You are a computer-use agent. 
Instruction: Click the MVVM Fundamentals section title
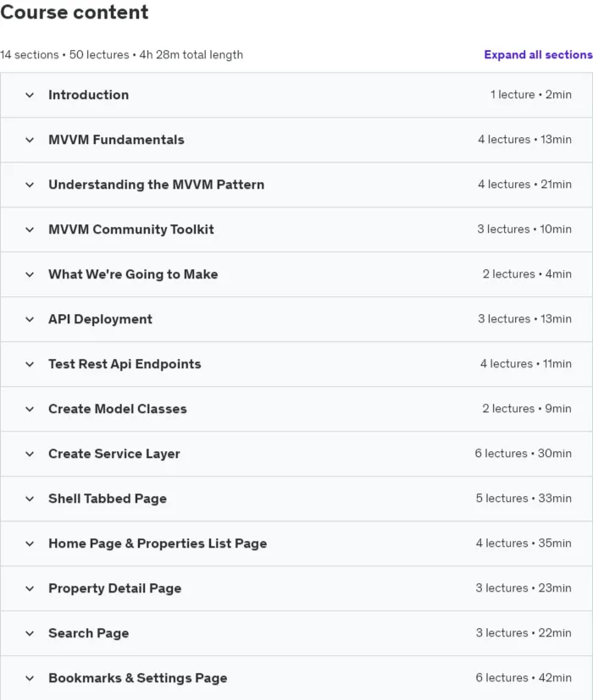click(x=116, y=140)
